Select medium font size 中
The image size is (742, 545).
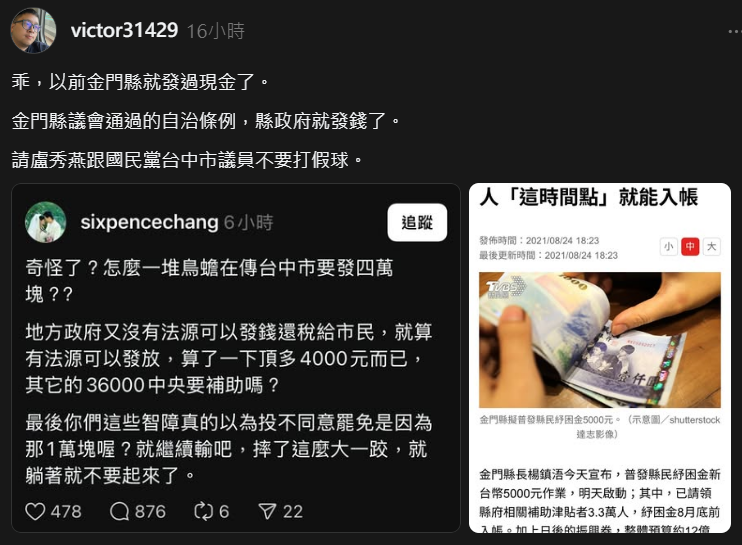pos(690,246)
